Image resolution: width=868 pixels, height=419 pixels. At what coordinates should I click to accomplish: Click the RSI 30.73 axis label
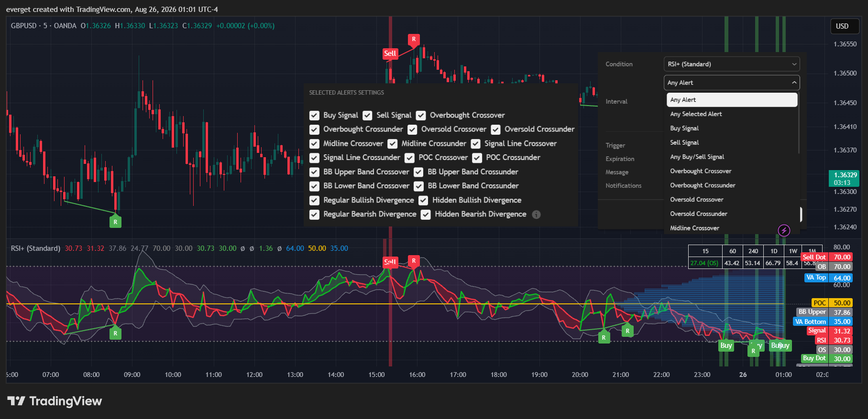834,340
